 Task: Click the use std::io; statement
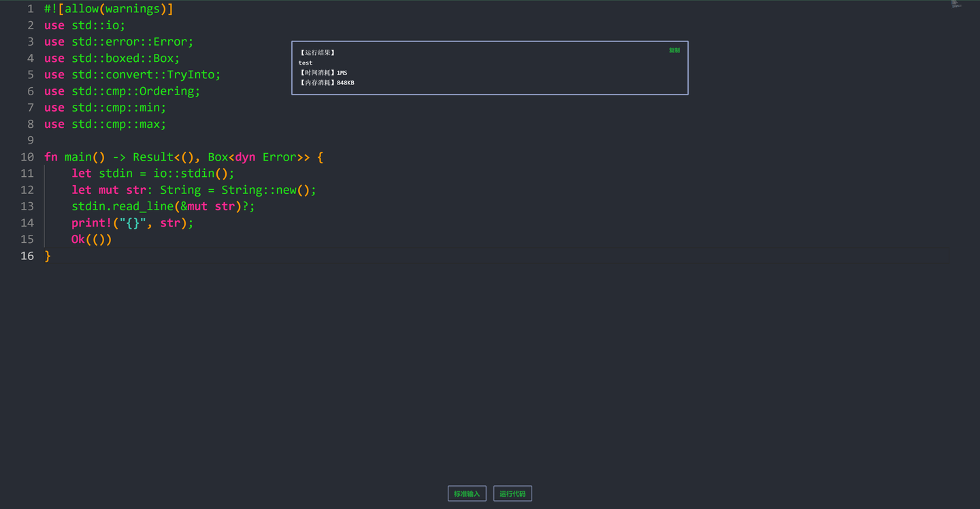click(x=83, y=25)
